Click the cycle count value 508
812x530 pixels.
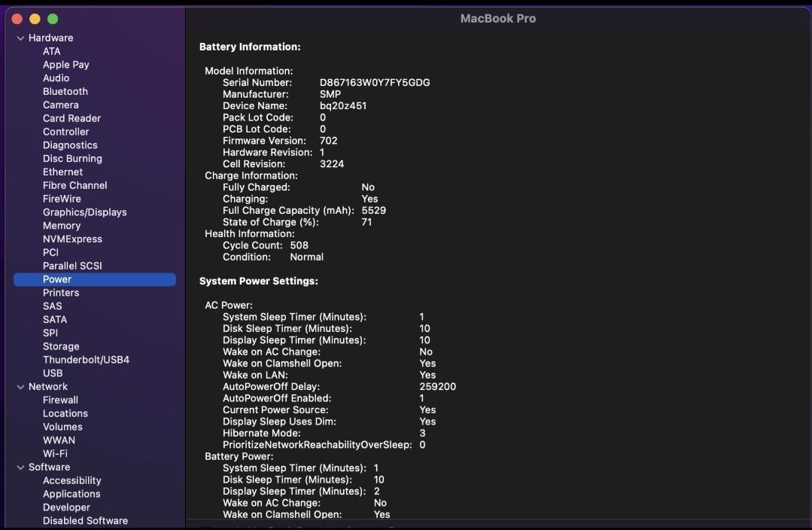coord(300,245)
